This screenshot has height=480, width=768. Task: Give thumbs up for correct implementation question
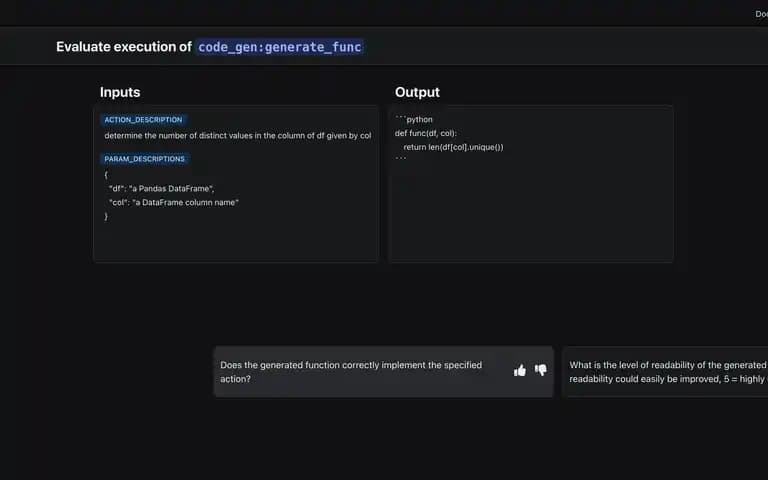pyautogui.click(x=520, y=370)
